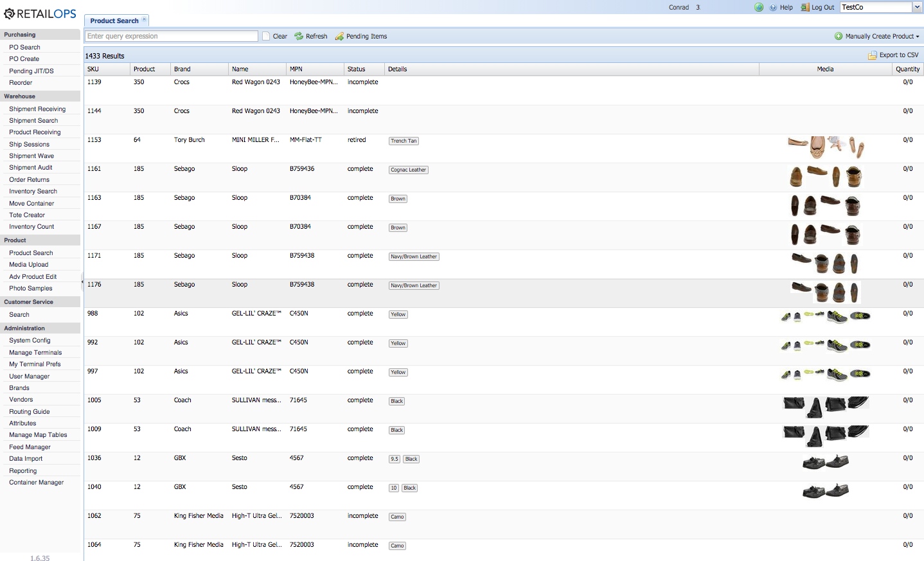
Task: Open Shipment Receiving in Warehouse menu
Action: pos(37,109)
